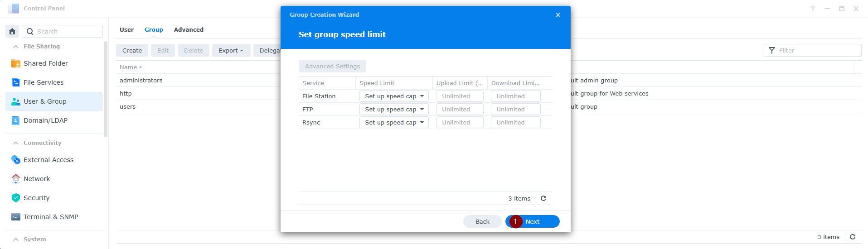Viewport: 868px width, 249px height.
Task: Open File Services section
Action: (x=43, y=82)
